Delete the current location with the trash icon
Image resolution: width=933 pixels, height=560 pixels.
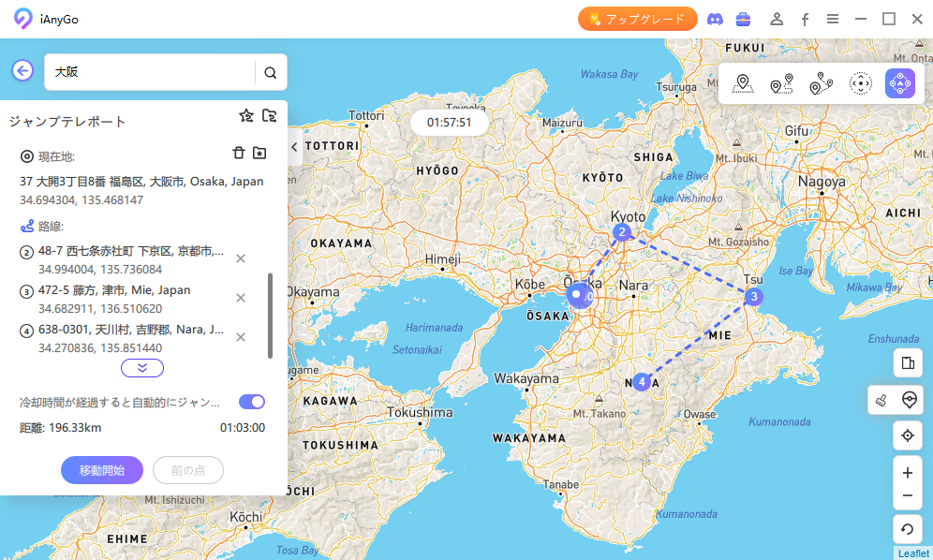point(239,153)
